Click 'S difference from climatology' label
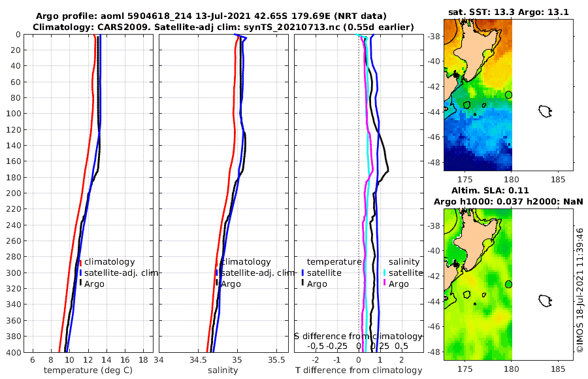 358,337
